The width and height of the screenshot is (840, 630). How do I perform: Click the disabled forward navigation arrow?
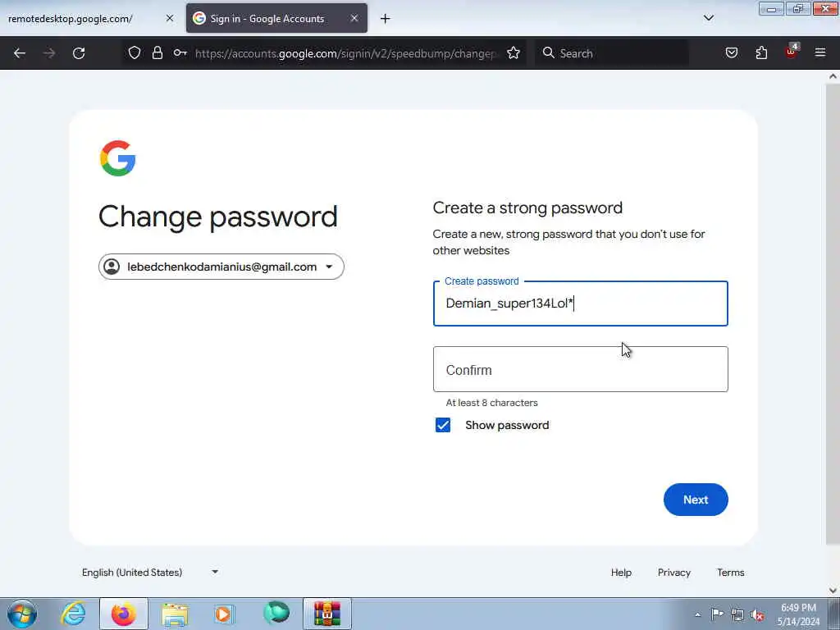point(49,53)
